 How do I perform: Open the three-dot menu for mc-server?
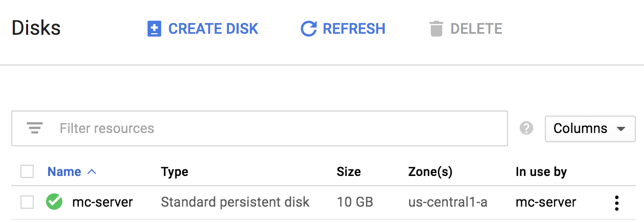click(617, 203)
